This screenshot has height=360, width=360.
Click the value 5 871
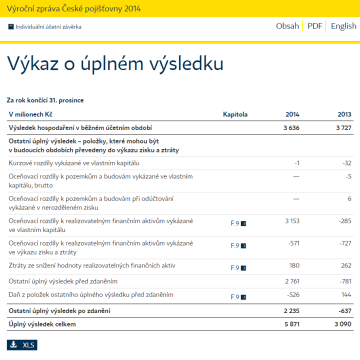[x=292, y=324]
